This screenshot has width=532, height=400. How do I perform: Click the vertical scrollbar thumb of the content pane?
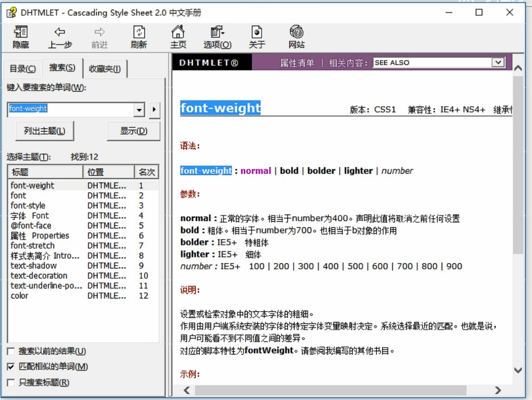coord(518,165)
